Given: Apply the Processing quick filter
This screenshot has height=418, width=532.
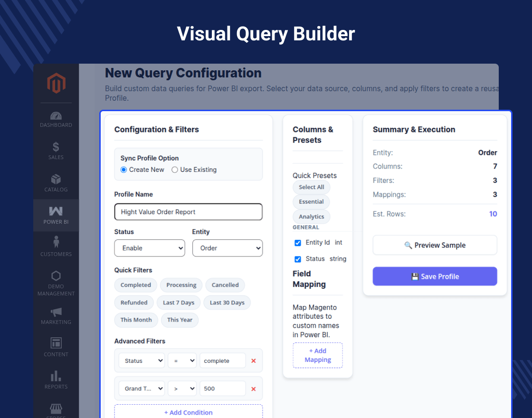Looking at the screenshot, I should click(x=181, y=285).
